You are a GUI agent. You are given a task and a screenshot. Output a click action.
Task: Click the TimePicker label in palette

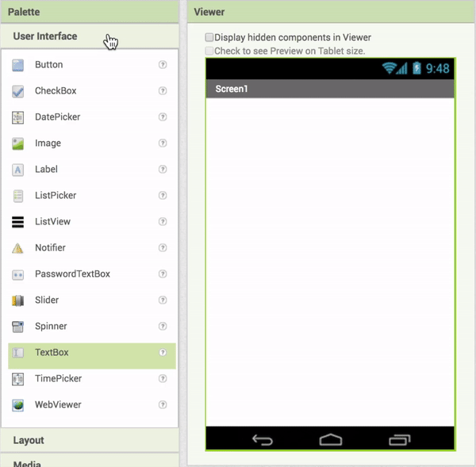pyautogui.click(x=58, y=378)
